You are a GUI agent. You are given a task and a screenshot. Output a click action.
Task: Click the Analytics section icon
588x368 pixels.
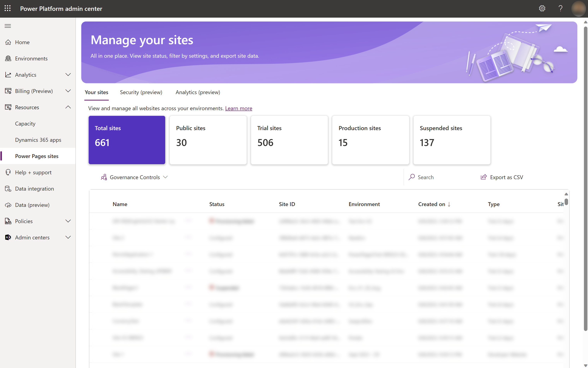[x=8, y=74]
